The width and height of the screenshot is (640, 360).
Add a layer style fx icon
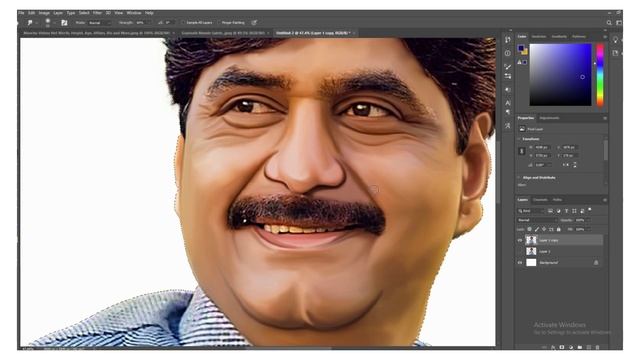(553, 347)
